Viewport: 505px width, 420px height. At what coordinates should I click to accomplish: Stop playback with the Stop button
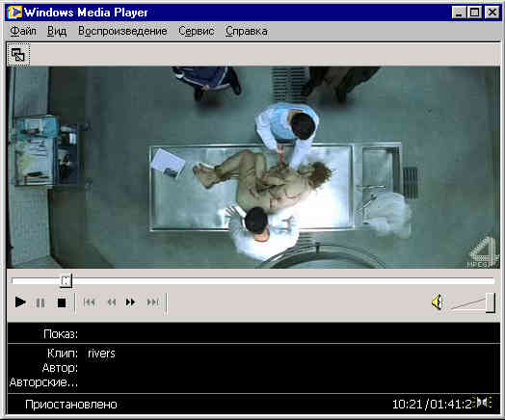click(62, 302)
